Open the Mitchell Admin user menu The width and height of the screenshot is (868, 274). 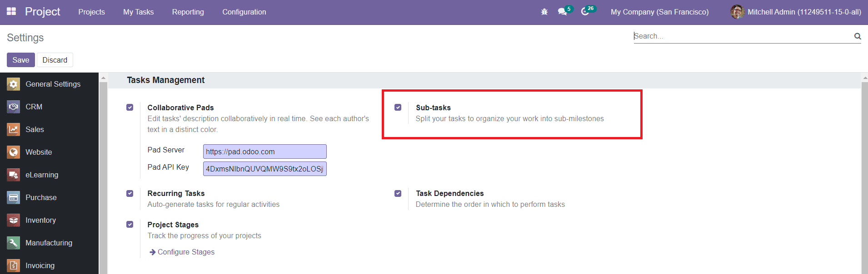click(x=795, y=12)
